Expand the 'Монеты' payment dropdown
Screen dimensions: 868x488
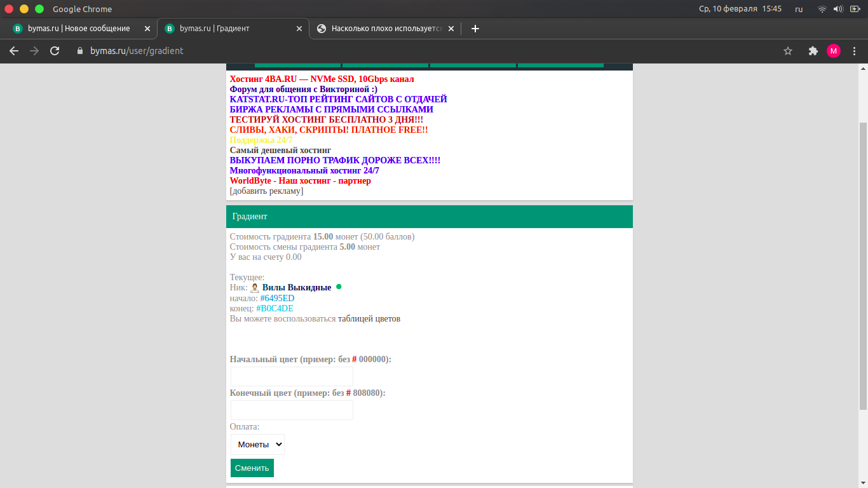(257, 444)
